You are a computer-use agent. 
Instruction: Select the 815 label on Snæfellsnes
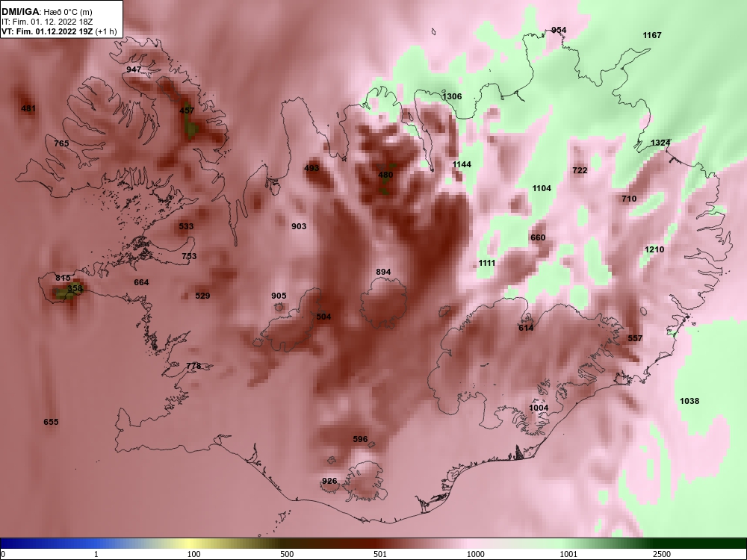(x=63, y=278)
